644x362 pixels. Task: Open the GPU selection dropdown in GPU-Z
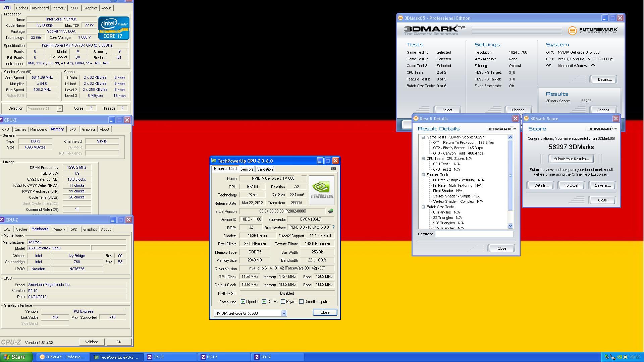click(x=284, y=313)
